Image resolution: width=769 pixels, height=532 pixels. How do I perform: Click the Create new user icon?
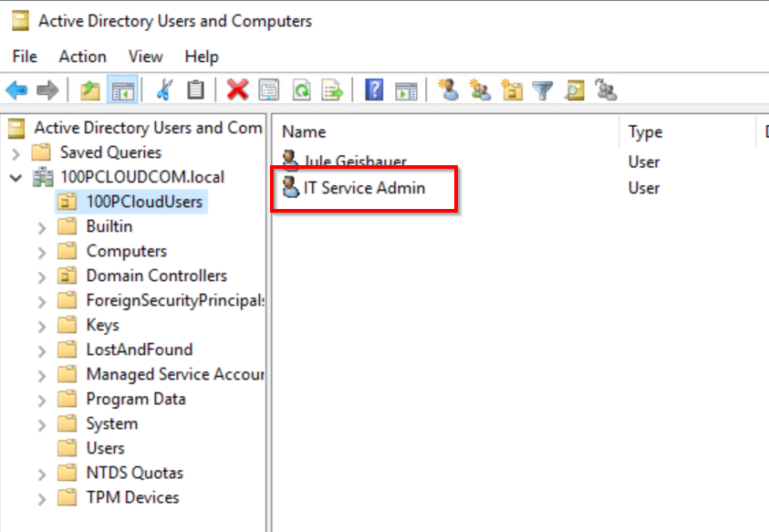[x=448, y=89]
